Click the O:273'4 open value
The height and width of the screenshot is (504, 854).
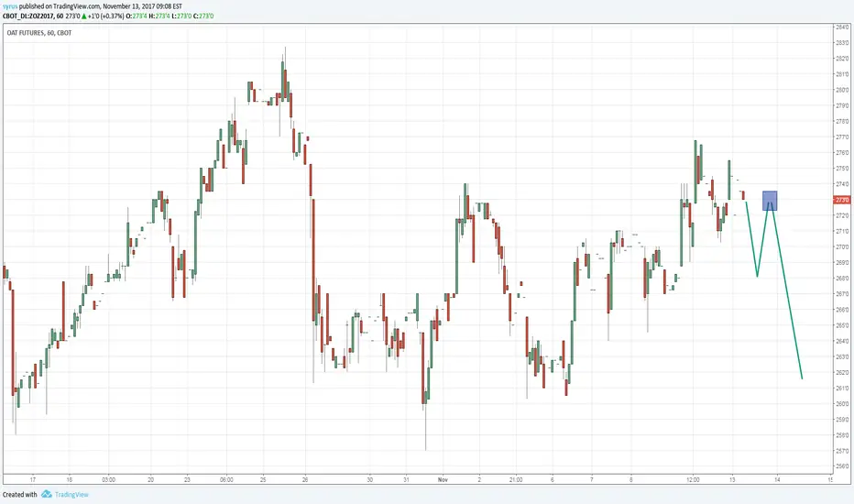[137, 16]
